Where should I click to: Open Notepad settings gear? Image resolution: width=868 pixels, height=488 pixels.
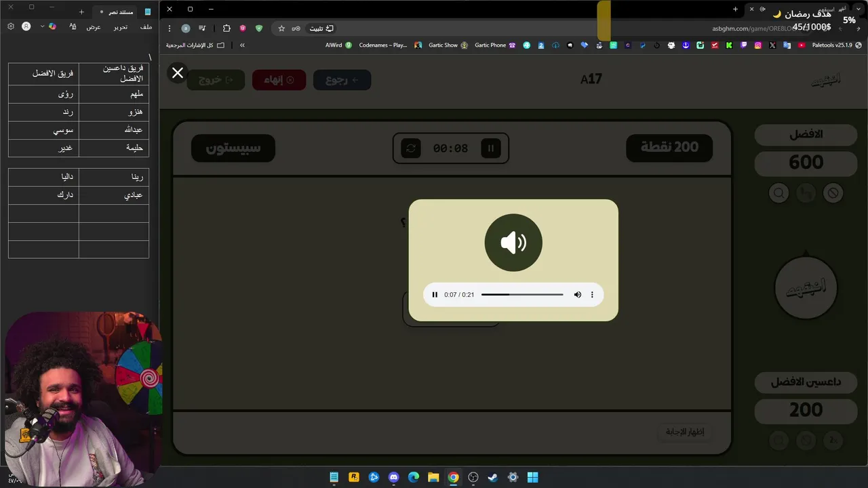point(10,26)
